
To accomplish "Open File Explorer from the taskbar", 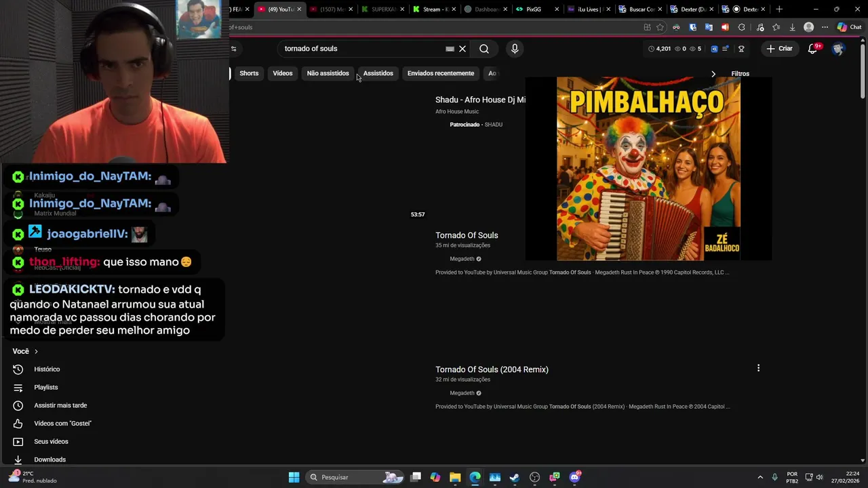I will (455, 477).
